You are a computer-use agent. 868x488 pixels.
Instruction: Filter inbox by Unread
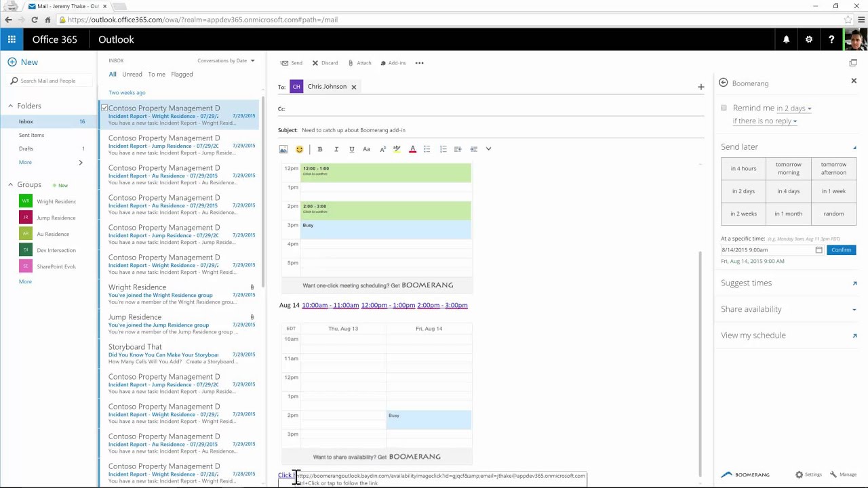point(132,75)
